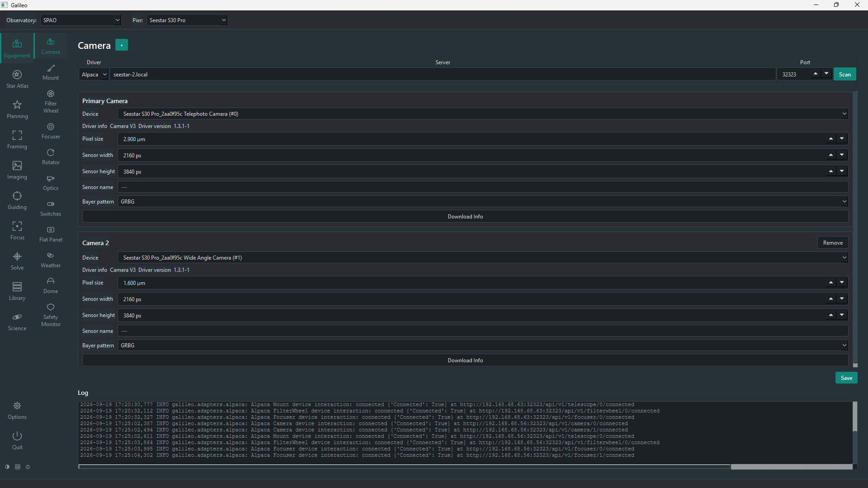868x488 pixels.
Task: Decrease the Port number value
Action: click(826, 74)
